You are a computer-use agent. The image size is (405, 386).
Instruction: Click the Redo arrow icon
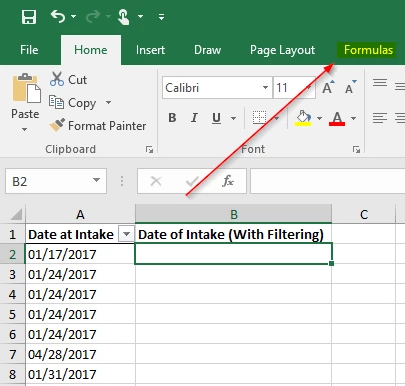(x=93, y=16)
